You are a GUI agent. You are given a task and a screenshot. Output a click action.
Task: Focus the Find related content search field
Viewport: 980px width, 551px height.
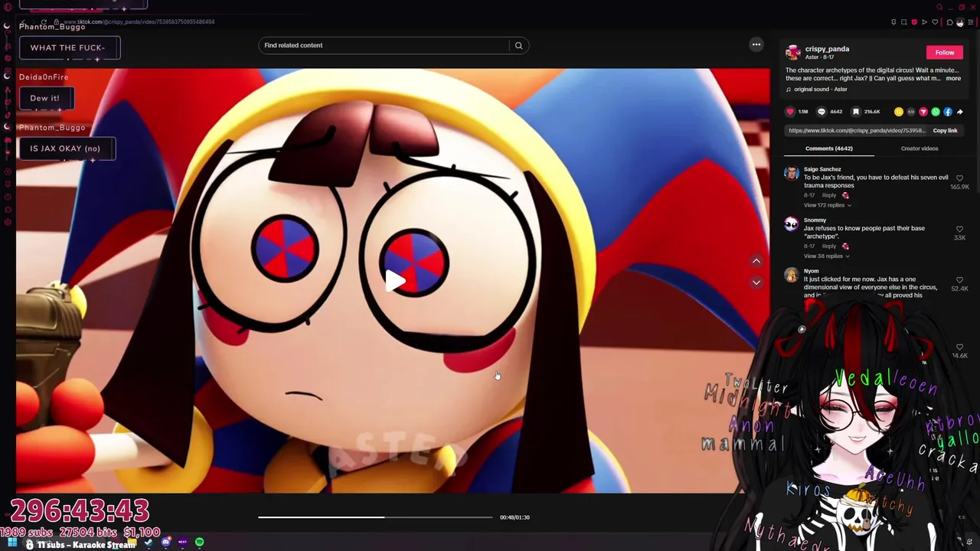(385, 45)
